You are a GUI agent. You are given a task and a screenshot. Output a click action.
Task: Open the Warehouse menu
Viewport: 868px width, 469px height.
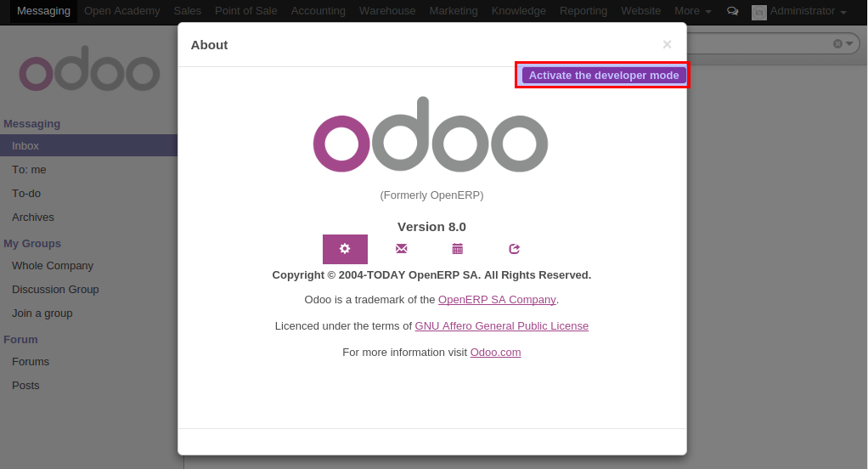point(387,11)
